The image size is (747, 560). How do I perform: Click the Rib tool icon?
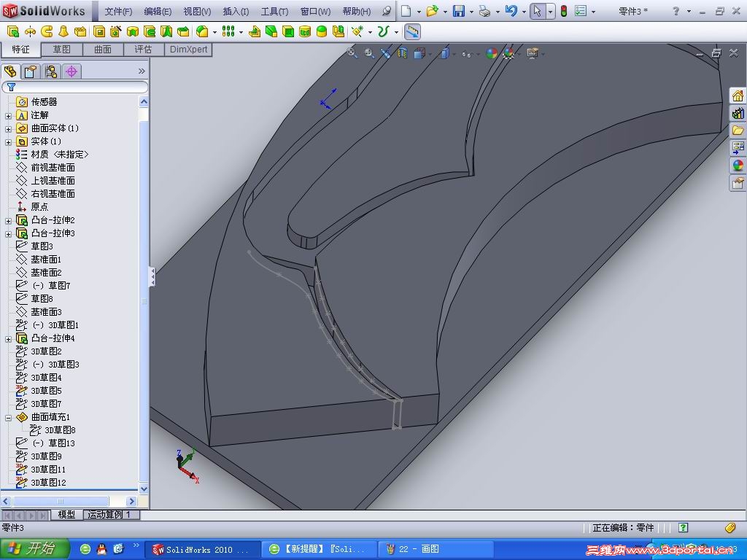point(255,31)
